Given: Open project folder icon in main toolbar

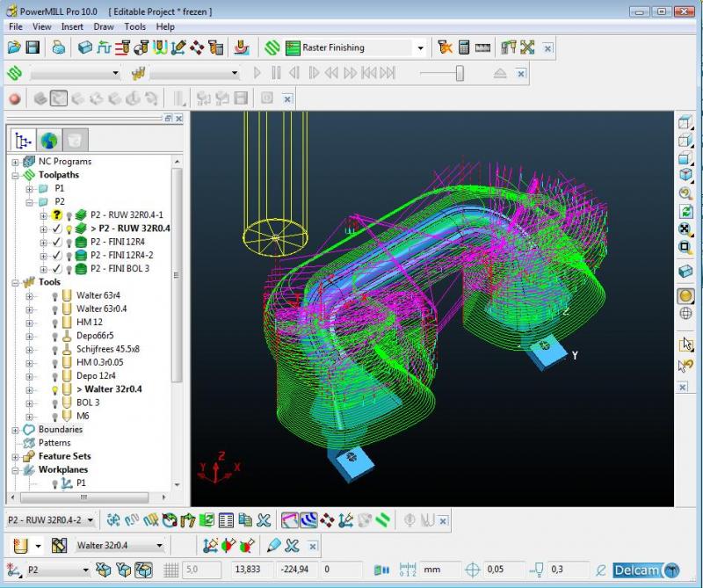Looking at the screenshot, I should click(x=14, y=47).
